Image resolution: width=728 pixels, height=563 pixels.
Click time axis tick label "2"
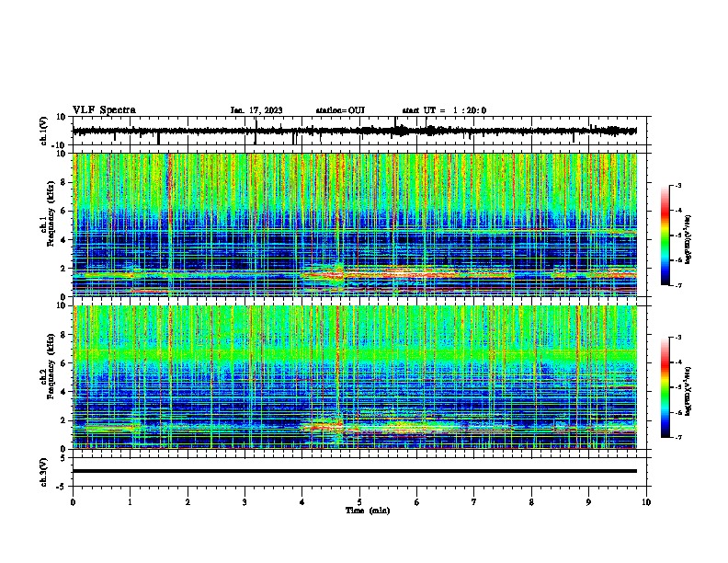[188, 502]
